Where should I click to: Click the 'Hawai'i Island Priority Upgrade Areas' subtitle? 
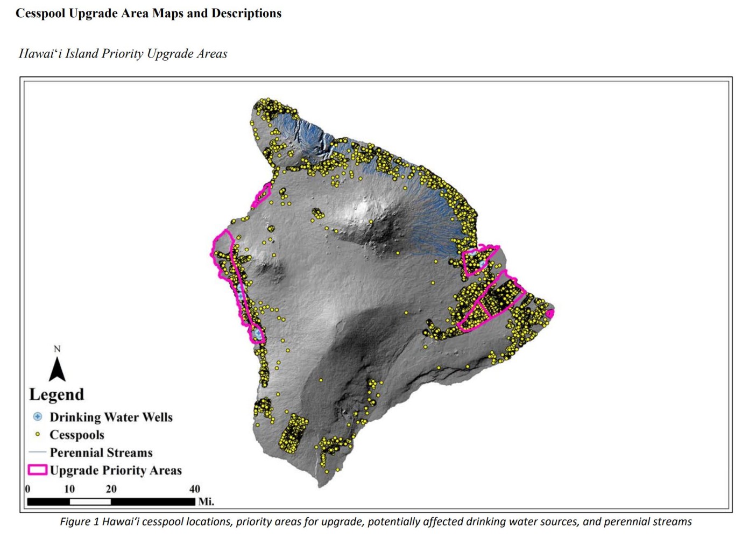tap(123, 54)
